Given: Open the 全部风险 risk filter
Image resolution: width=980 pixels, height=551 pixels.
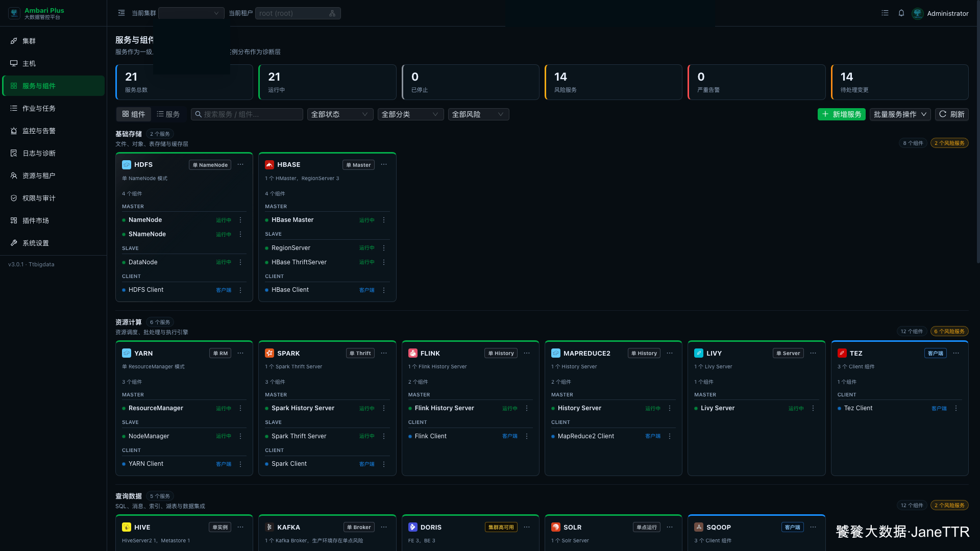Looking at the screenshot, I should pyautogui.click(x=479, y=114).
